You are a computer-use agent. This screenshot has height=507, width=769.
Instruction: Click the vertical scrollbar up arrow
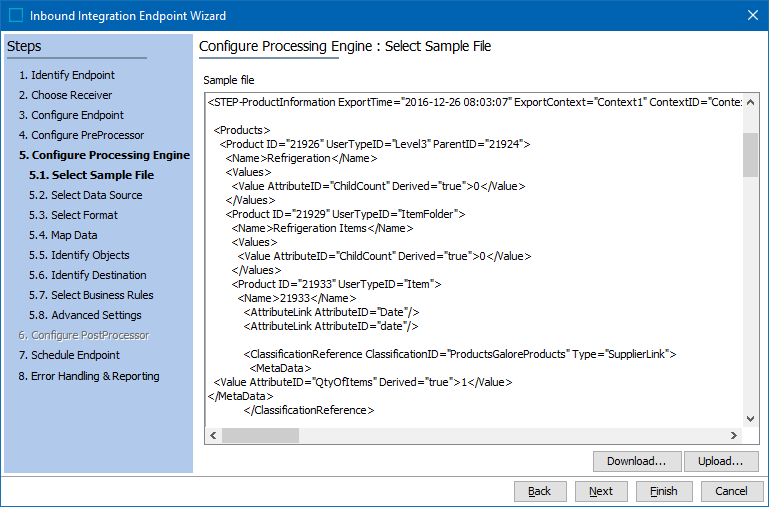(x=750, y=102)
